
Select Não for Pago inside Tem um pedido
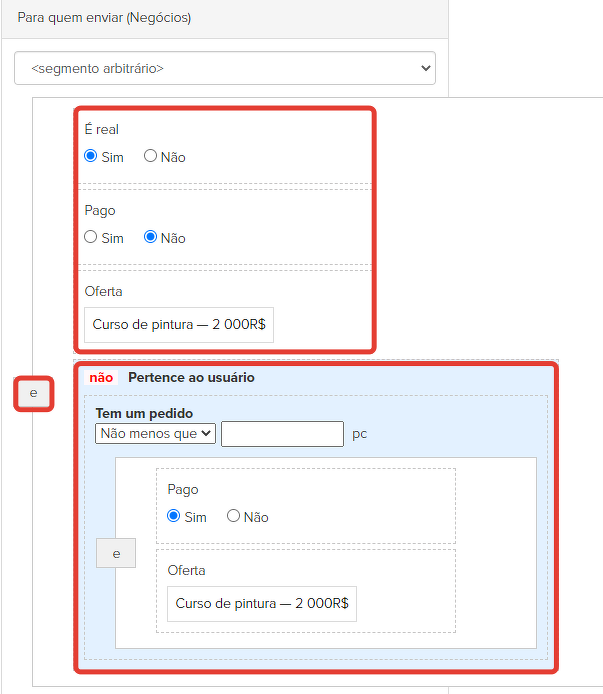tap(234, 516)
